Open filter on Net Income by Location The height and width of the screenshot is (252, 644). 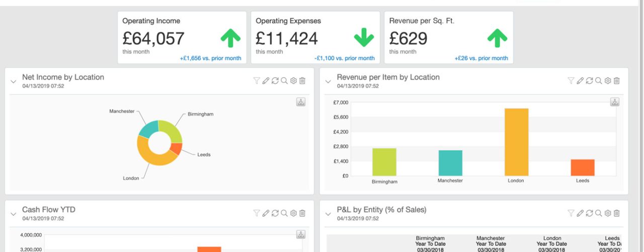tap(257, 81)
